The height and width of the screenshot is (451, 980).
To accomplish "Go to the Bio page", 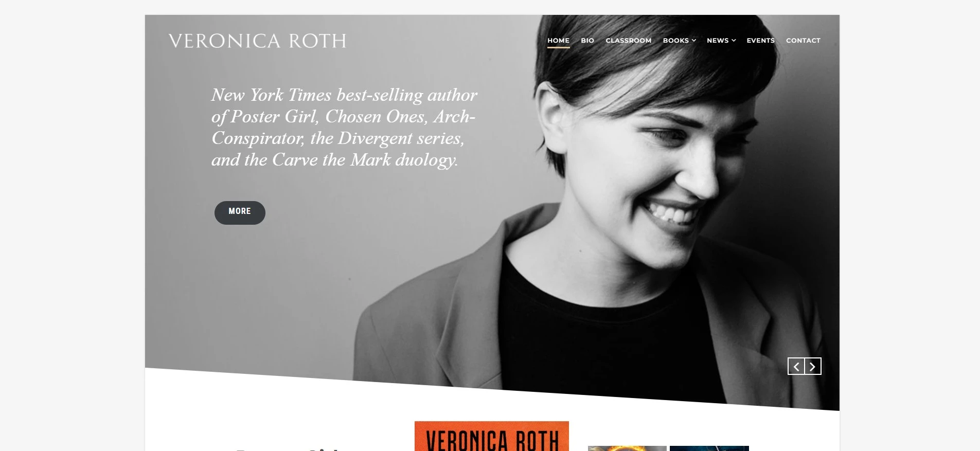I will point(587,41).
